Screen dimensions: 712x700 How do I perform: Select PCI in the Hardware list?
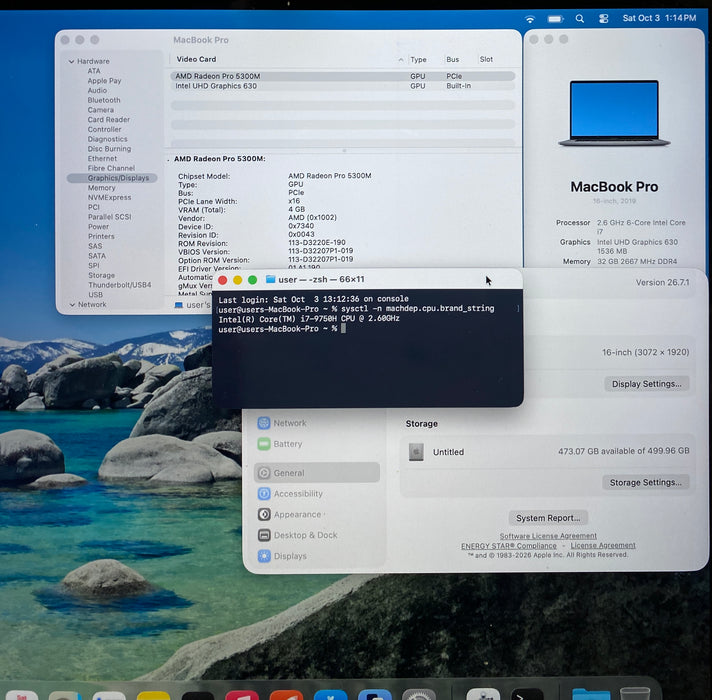94,207
